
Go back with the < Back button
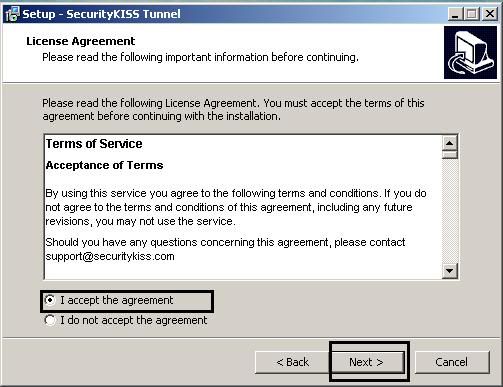click(x=292, y=362)
